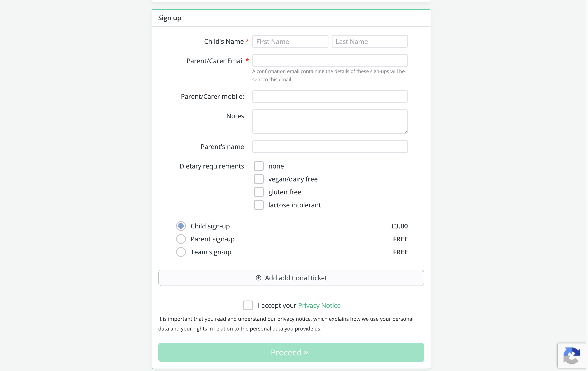Image resolution: width=588 pixels, height=371 pixels.
Task: Select the Parent sign-up radio button
Action: (181, 239)
